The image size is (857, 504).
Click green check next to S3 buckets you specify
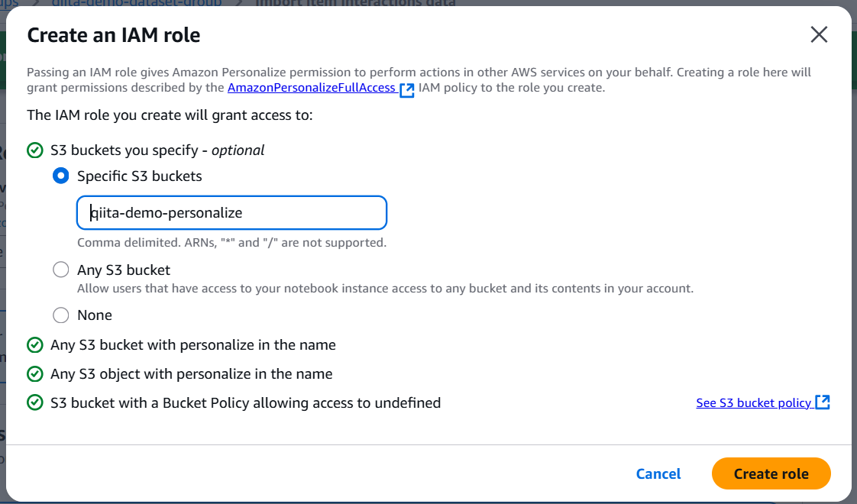pos(34,150)
